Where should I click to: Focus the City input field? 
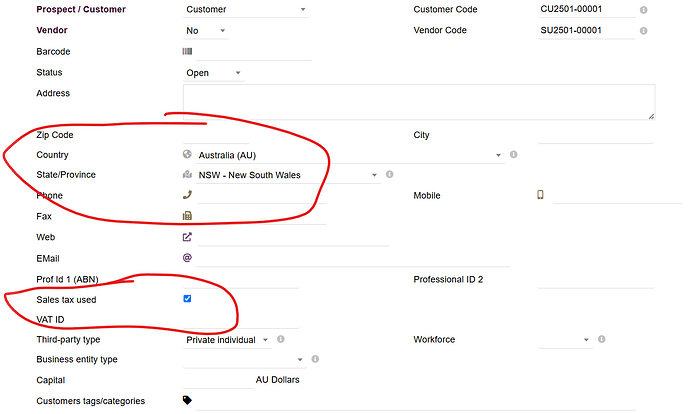[594, 135]
